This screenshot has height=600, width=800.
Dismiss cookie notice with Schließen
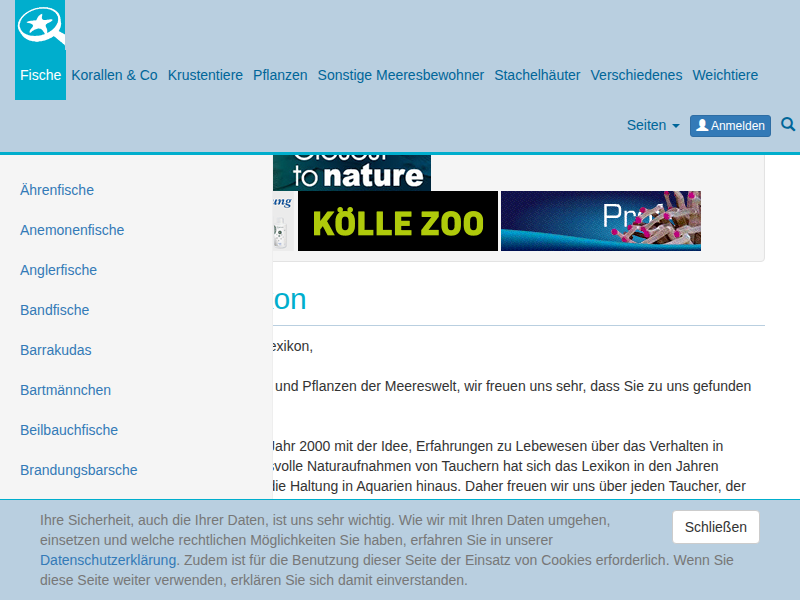(715, 527)
